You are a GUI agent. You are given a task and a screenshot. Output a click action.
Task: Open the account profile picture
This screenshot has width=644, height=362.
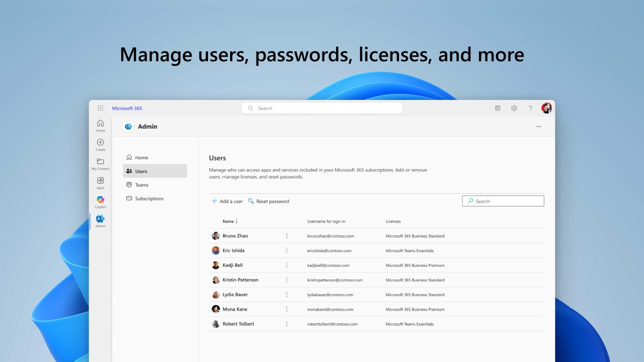coord(546,108)
